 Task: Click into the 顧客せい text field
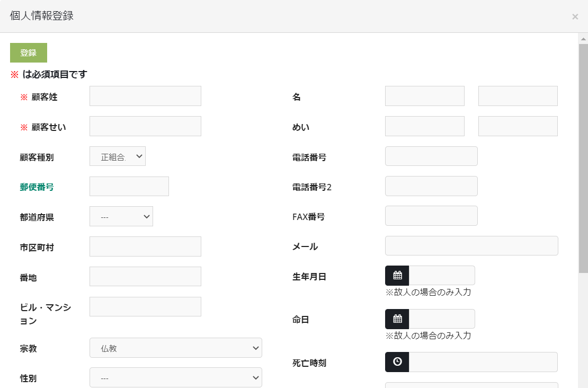coord(145,126)
